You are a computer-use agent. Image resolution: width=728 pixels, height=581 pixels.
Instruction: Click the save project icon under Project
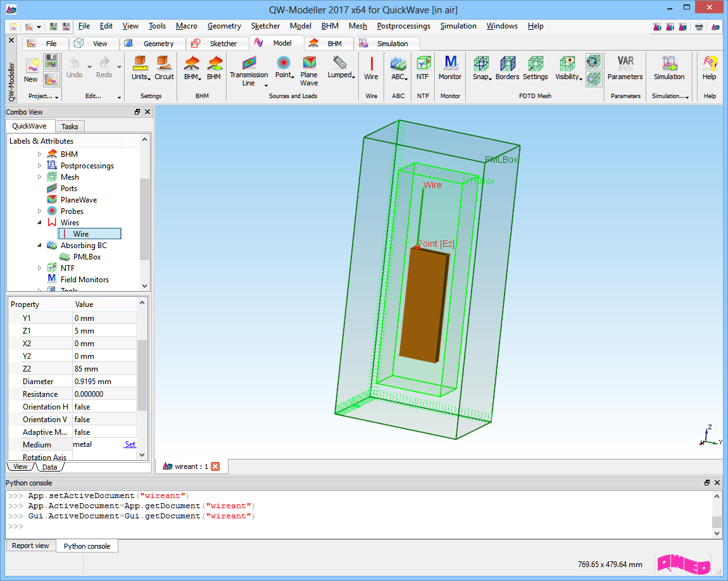pos(51,61)
